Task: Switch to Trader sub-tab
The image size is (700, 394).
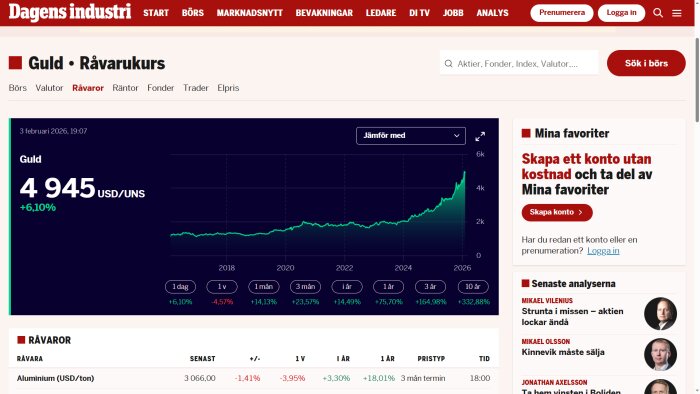Action: (196, 88)
